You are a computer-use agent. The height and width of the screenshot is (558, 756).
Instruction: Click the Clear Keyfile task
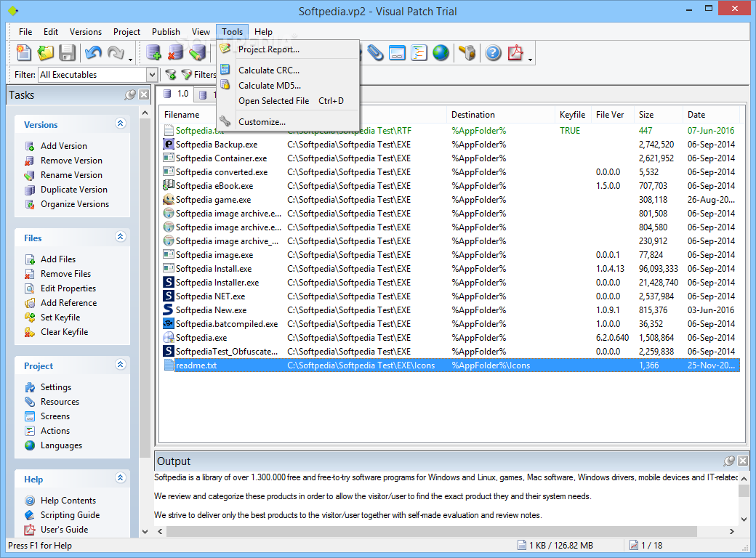coord(57,332)
